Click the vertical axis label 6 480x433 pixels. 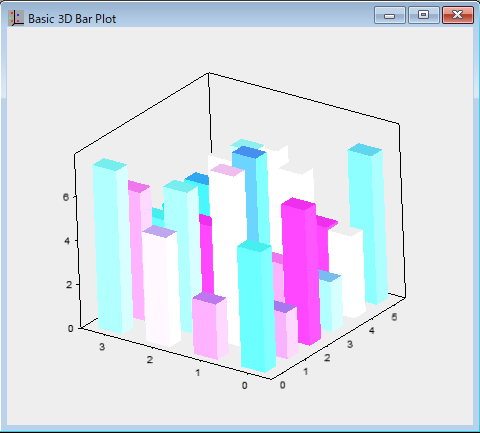66,197
